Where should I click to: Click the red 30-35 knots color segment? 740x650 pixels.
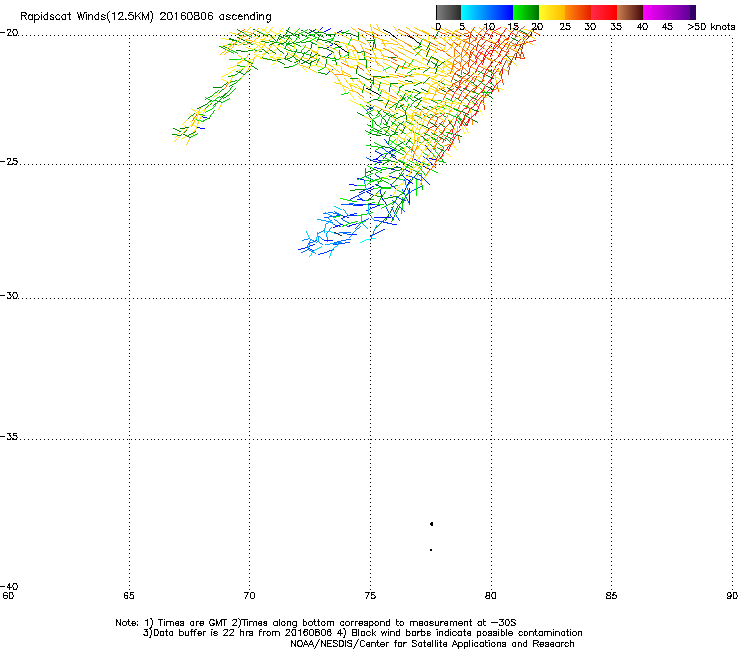coord(604,12)
